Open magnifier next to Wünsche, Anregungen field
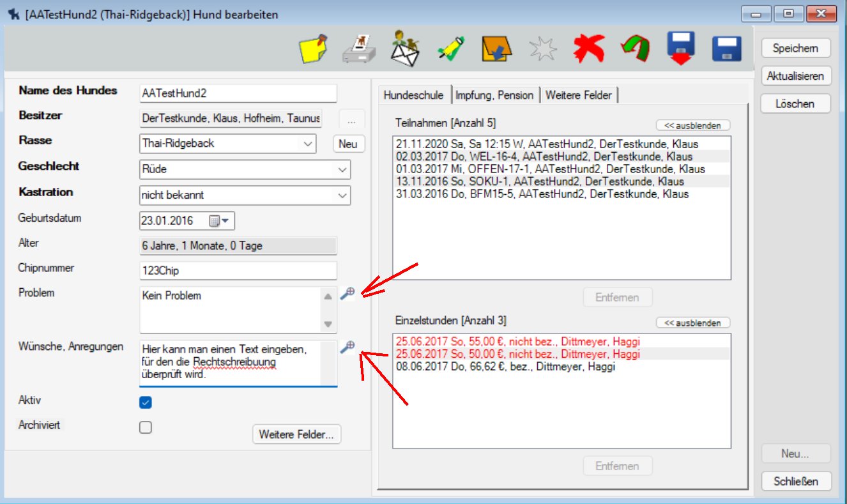The width and height of the screenshot is (847, 504). point(347,347)
